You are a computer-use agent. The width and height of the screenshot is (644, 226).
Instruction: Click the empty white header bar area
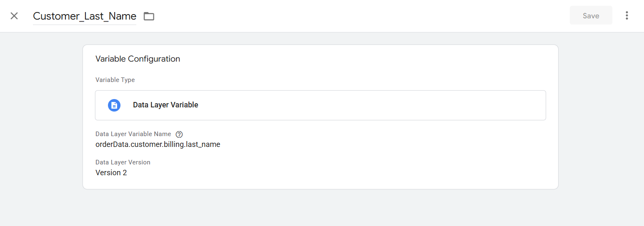(x=354, y=16)
